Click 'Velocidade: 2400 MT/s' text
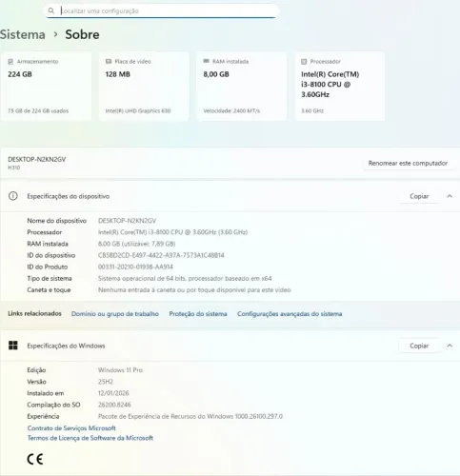This screenshot has width=460, height=476. 231,110
